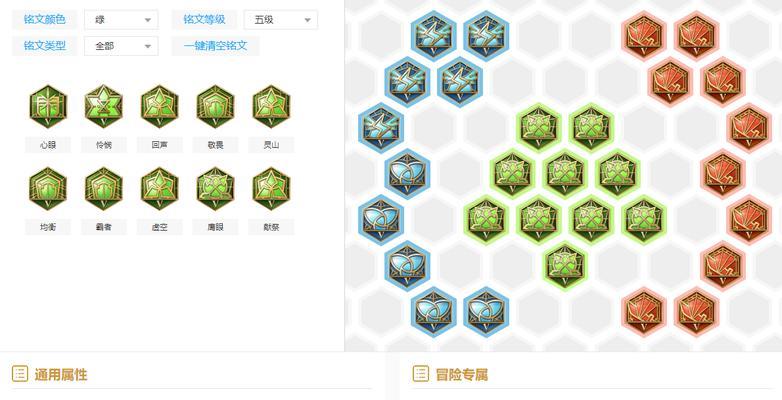Screen dimensions: 782x400
Task: Expand the 铭文等级 dropdown showing 五级
Action: [x=281, y=20]
